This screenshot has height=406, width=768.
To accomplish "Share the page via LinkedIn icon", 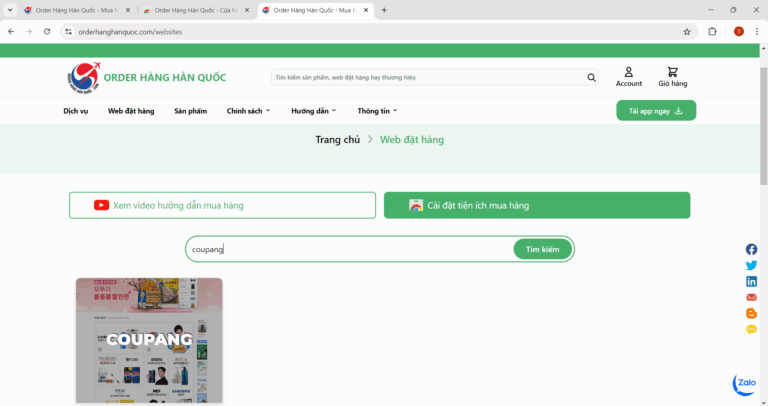I will (751, 282).
